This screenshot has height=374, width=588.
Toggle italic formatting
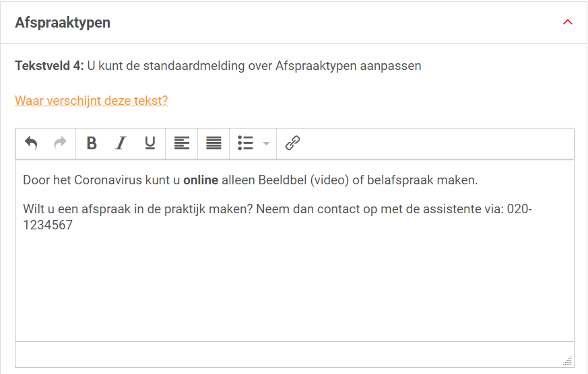(x=121, y=143)
